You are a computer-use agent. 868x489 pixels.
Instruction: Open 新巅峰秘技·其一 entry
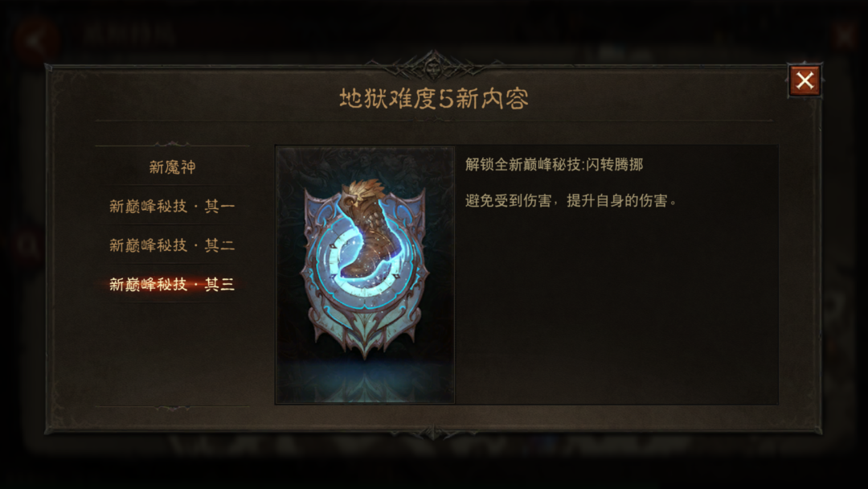172,206
